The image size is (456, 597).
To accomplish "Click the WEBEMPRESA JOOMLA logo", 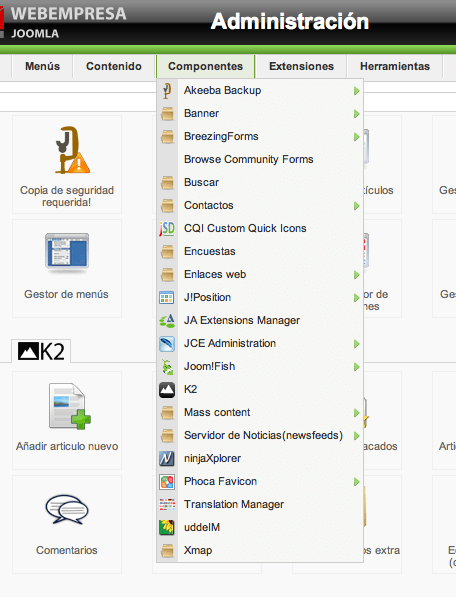I will [x=64, y=22].
